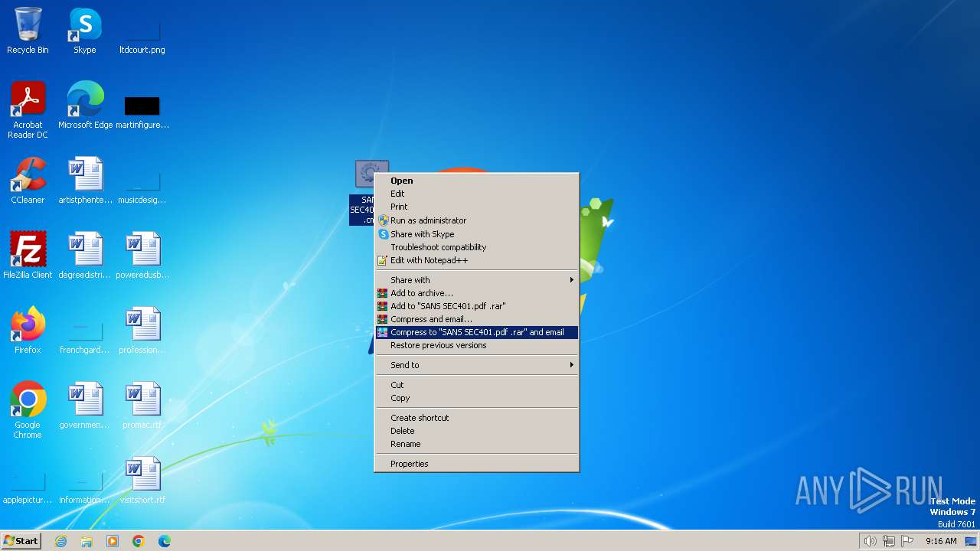Choose Share with Skype
This screenshot has height=551, width=980.
476,234
